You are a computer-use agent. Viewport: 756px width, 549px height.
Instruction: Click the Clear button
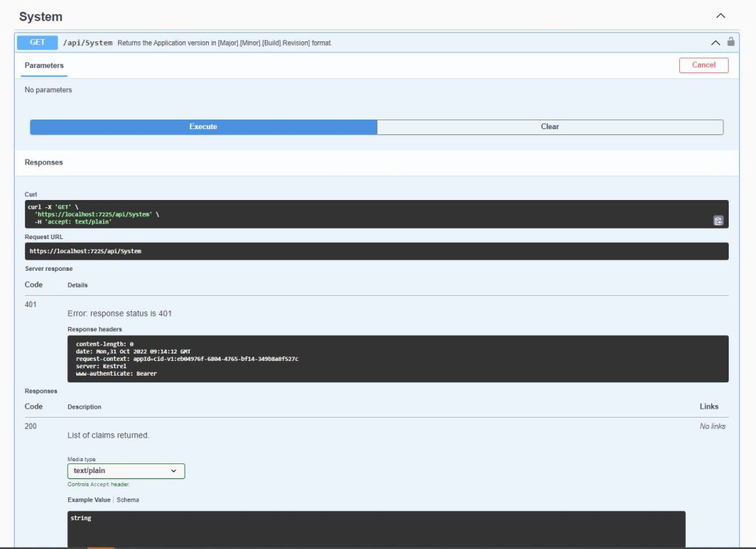pyautogui.click(x=549, y=127)
